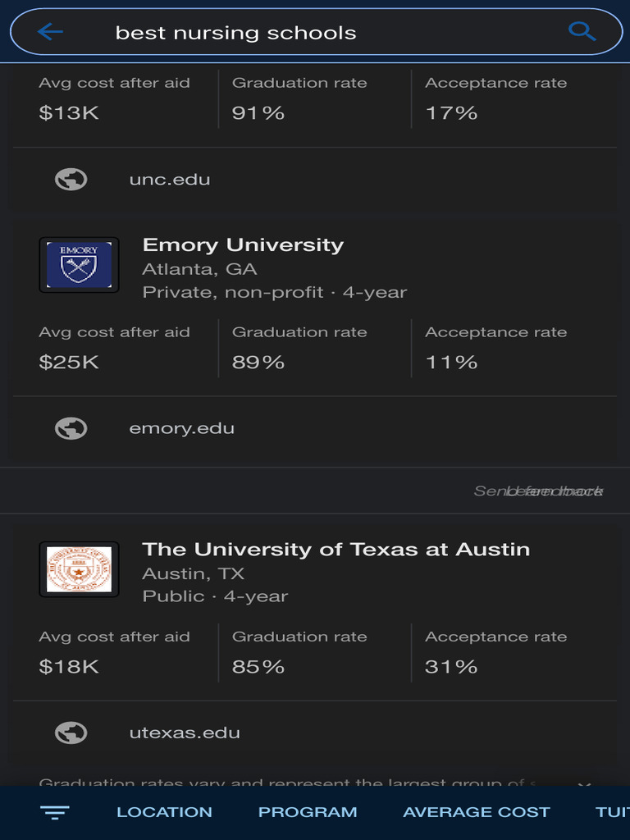Click the globe icon beside unc.edu

(x=71, y=180)
